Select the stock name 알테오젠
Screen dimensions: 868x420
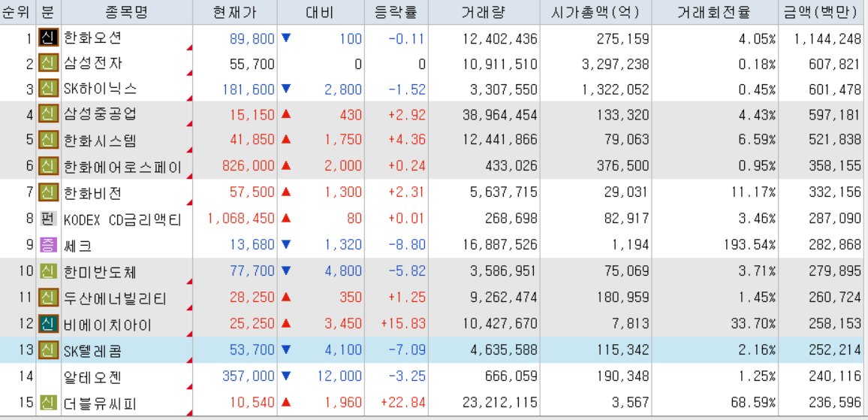coord(92,376)
